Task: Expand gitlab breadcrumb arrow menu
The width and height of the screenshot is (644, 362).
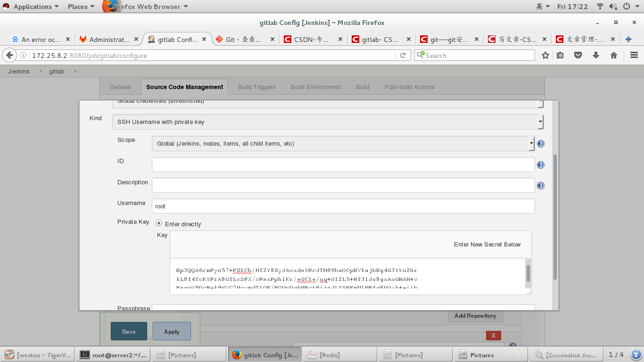Action: [x=75, y=71]
